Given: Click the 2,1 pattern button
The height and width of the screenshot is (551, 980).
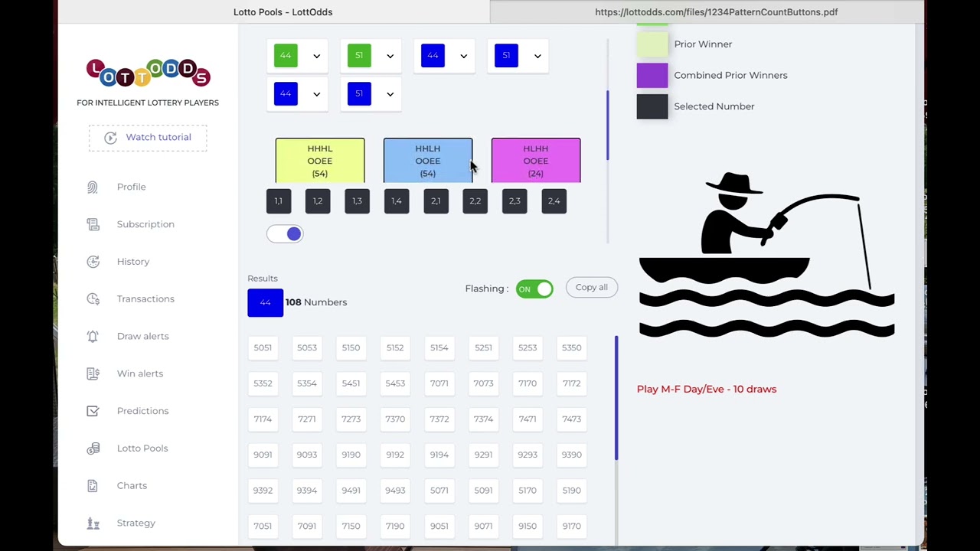Looking at the screenshot, I should 436,201.
